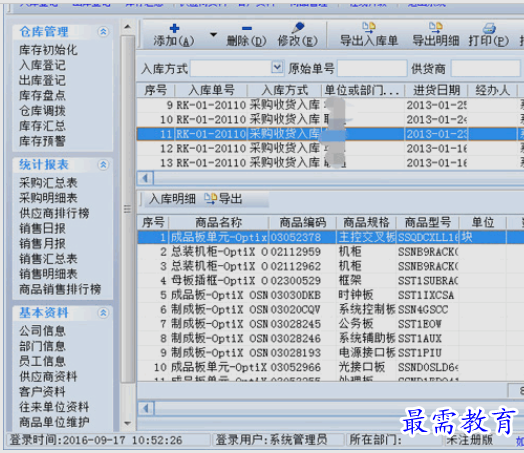The width and height of the screenshot is (524, 453).
Task: Open 销售月报 report
Action: tap(42, 244)
